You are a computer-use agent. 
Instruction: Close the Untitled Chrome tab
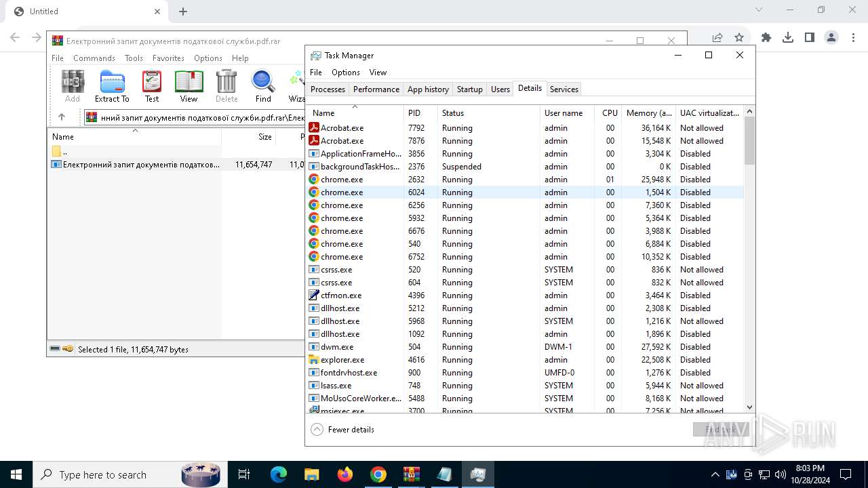coord(157,12)
